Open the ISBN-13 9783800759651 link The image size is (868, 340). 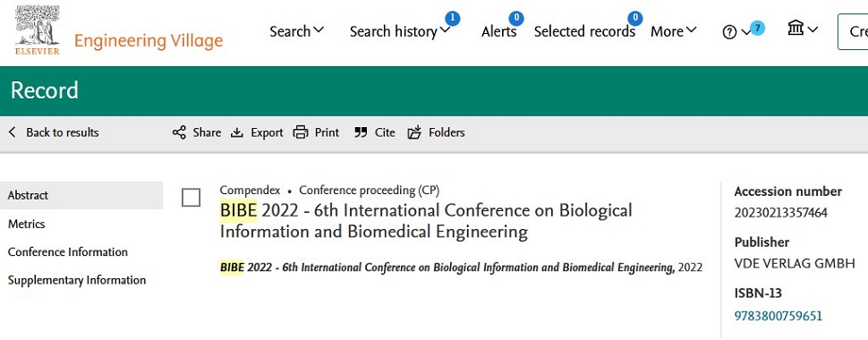(x=779, y=316)
